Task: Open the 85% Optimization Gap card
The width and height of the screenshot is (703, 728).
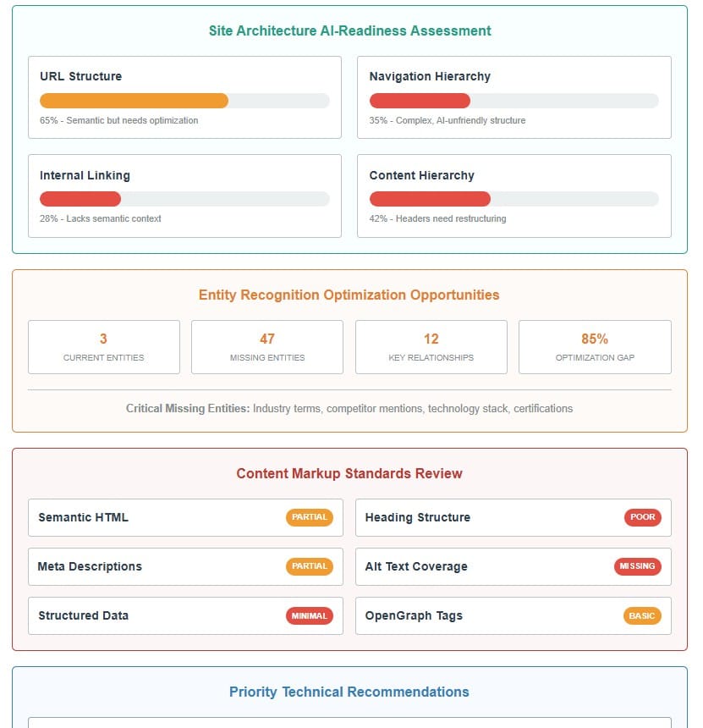Action: click(x=595, y=347)
